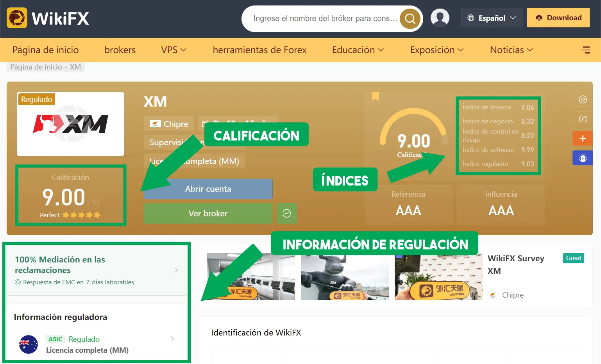
Task: Click the Download button
Action: (558, 18)
